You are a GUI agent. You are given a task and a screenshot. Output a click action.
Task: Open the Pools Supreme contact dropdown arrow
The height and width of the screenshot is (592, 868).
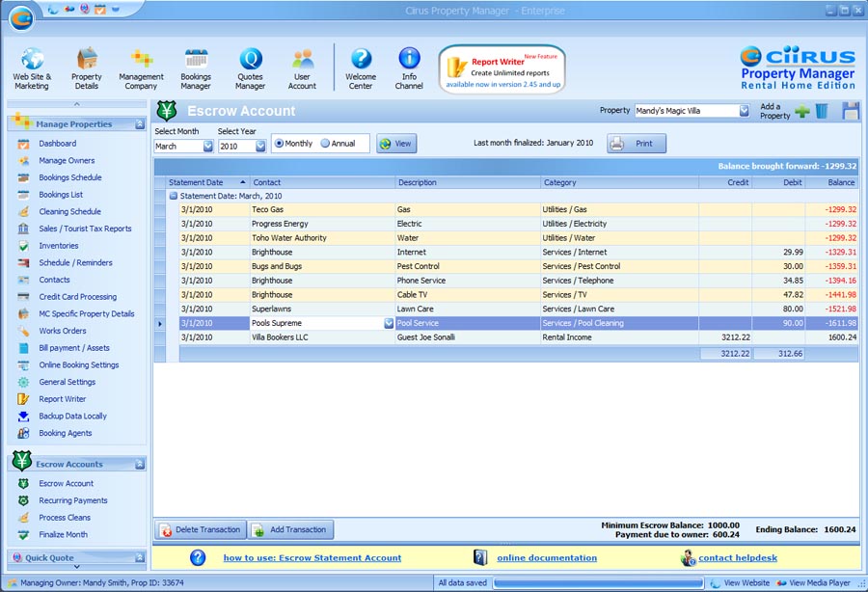390,324
